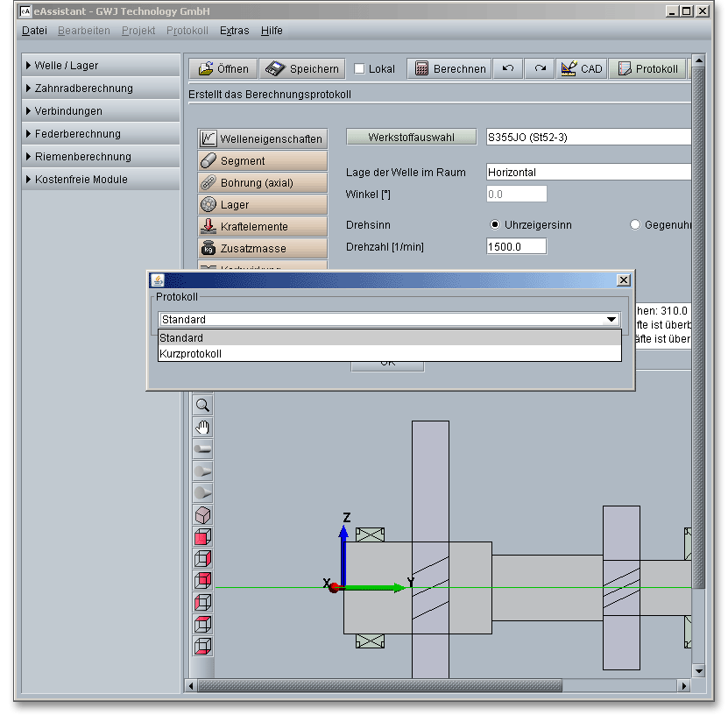Choose the counterclockwise rotation radio option
The height and width of the screenshot is (715, 728).
(x=635, y=225)
